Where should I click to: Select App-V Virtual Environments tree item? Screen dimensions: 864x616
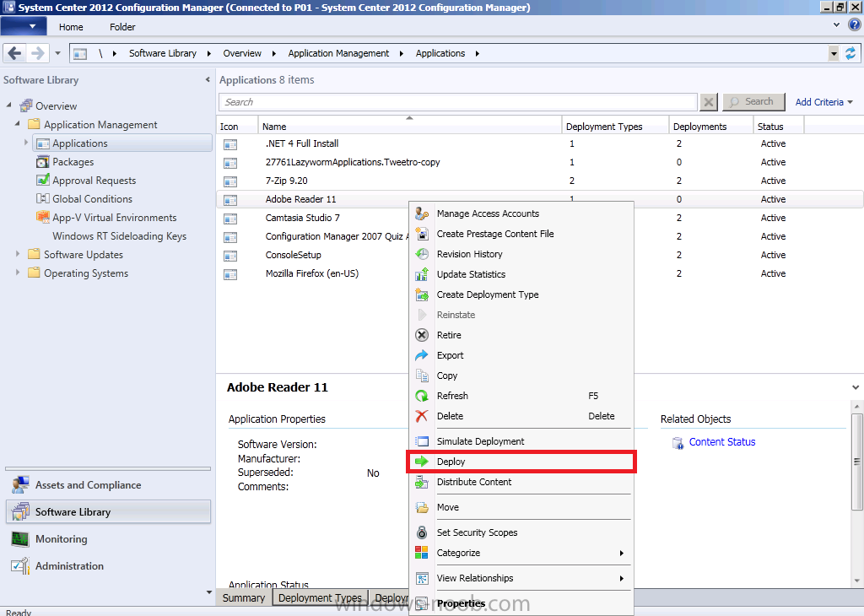point(114,218)
